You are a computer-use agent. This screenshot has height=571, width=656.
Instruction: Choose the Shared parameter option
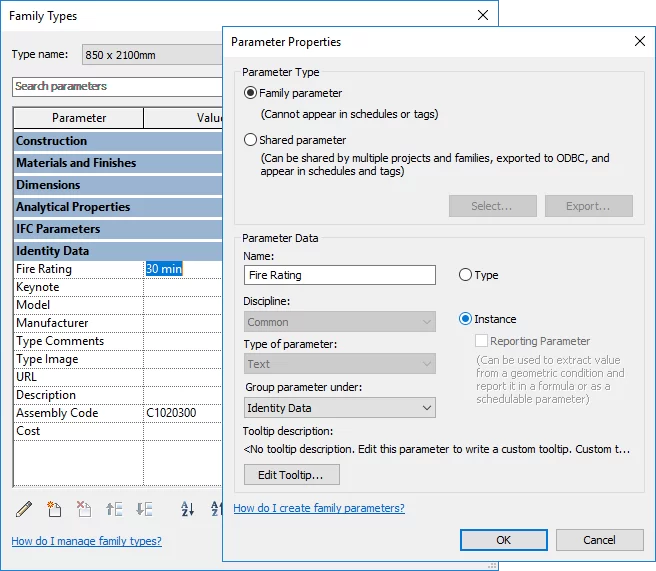pyautogui.click(x=251, y=140)
